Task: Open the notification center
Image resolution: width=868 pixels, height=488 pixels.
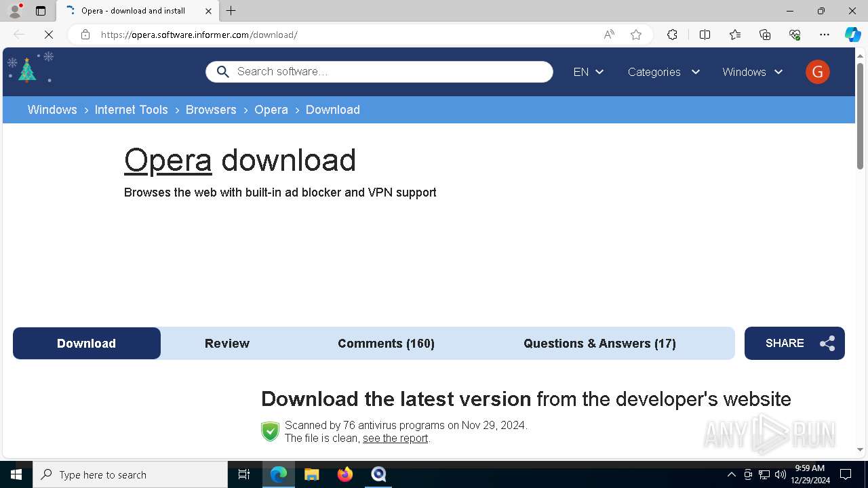Action: (846, 474)
